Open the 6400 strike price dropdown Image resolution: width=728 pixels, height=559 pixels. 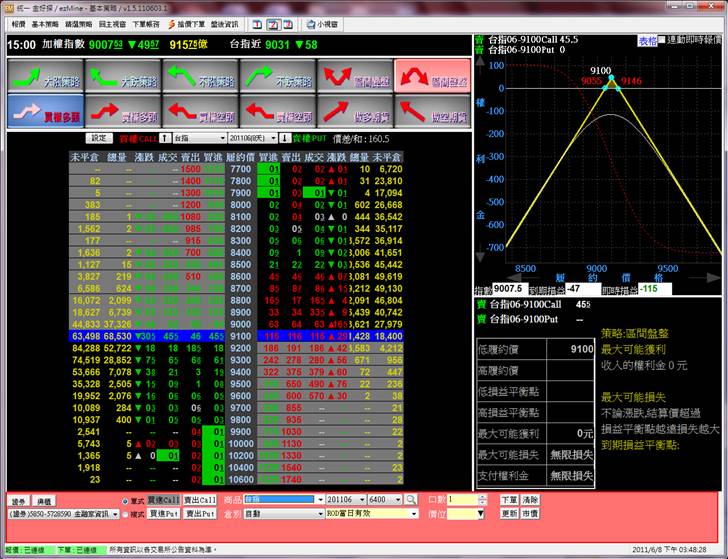[398, 499]
